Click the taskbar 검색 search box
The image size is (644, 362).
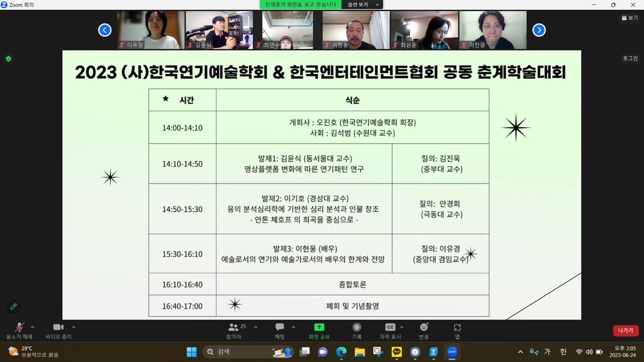(249, 352)
